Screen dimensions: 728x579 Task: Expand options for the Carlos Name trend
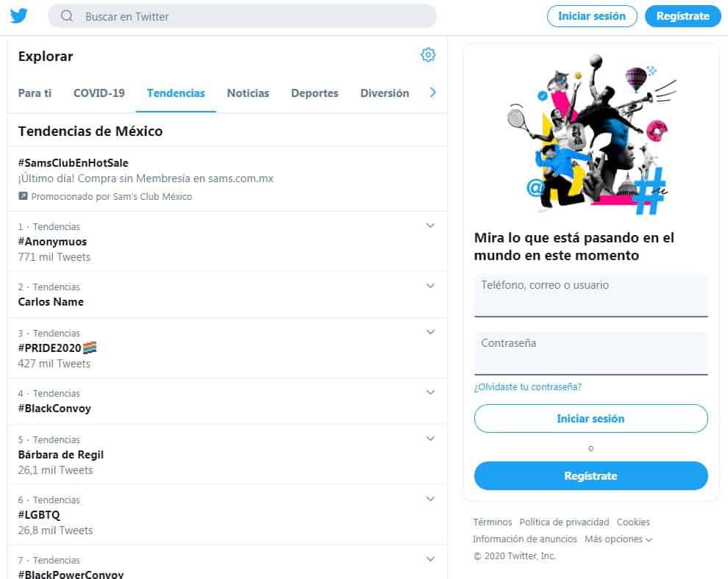[430, 286]
